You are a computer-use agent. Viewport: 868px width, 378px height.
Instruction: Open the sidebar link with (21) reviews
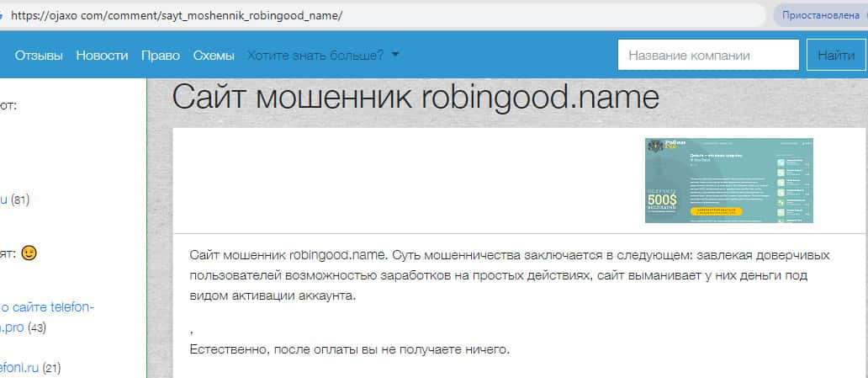19,367
